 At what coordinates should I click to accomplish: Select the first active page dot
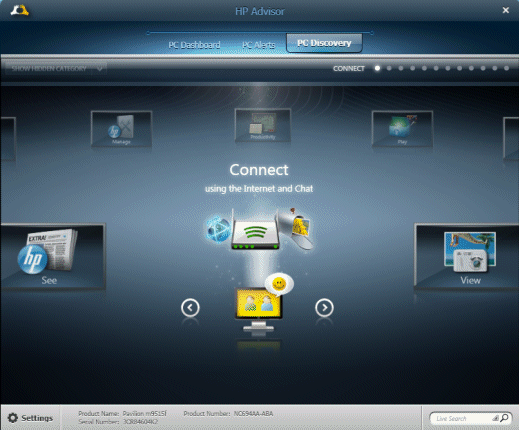[377, 68]
